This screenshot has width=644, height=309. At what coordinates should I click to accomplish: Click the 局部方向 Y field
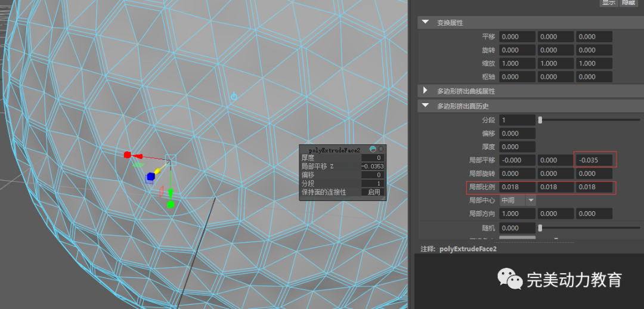coord(556,214)
